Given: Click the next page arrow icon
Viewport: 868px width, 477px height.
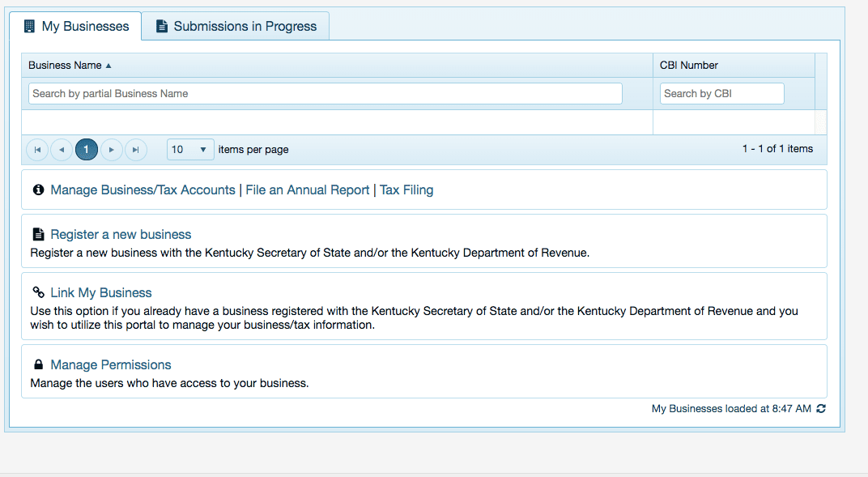Looking at the screenshot, I should 111,149.
